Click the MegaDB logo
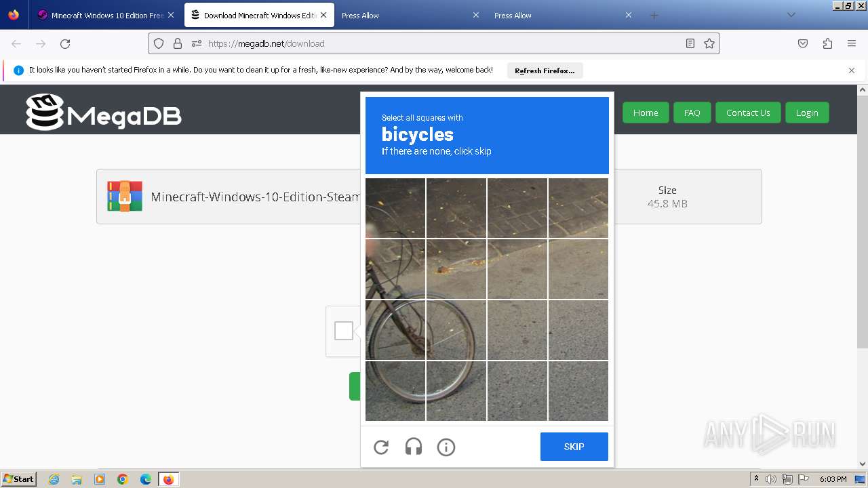Image resolution: width=868 pixels, height=488 pixels. coord(104,112)
